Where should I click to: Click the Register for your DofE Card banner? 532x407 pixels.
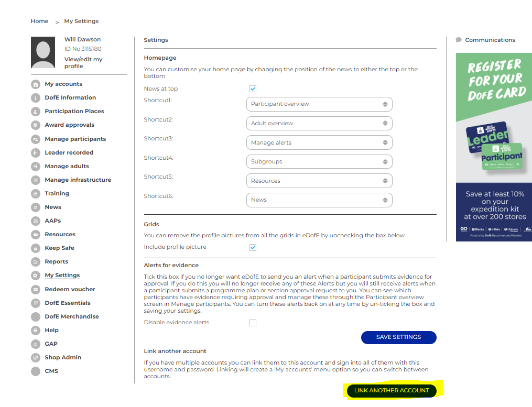(x=493, y=147)
